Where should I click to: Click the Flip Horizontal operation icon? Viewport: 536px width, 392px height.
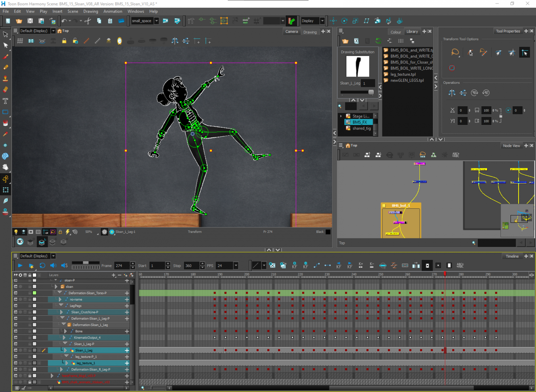coord(452,93)
